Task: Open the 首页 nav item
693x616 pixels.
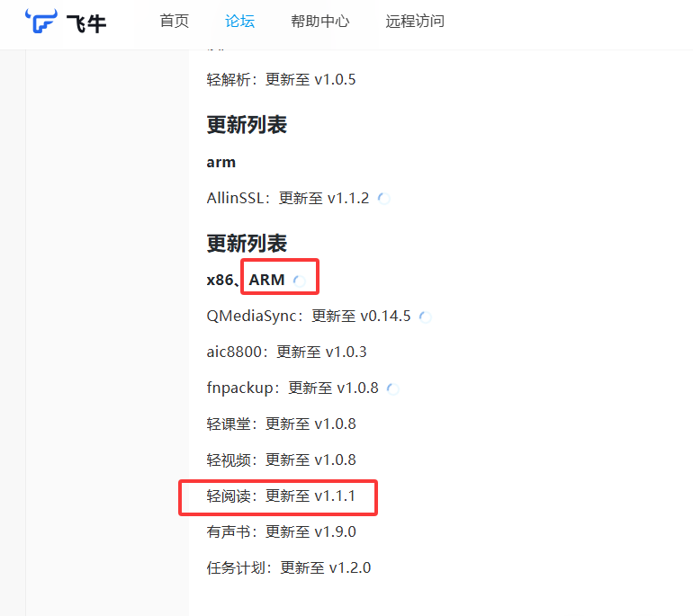Action: [x=174, y=21]
